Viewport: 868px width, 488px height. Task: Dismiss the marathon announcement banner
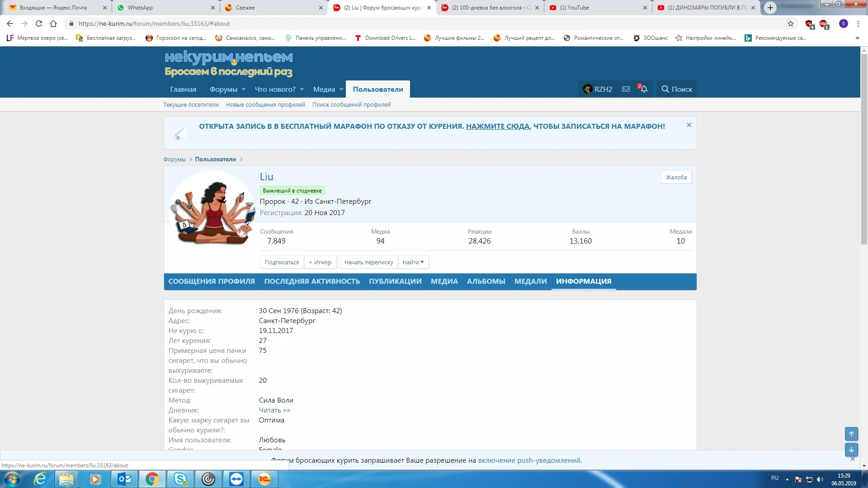689,125
